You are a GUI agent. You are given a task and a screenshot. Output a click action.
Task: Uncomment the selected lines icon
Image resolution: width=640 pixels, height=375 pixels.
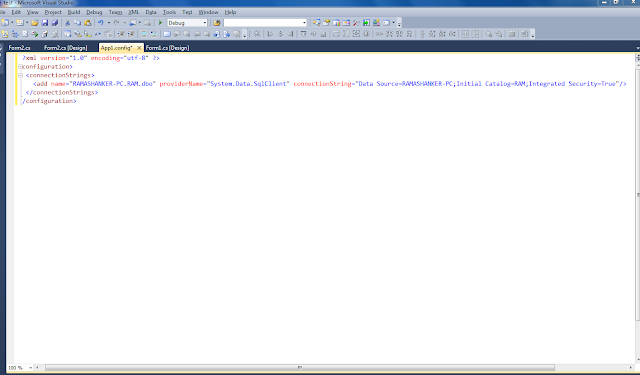pos(153,34)
